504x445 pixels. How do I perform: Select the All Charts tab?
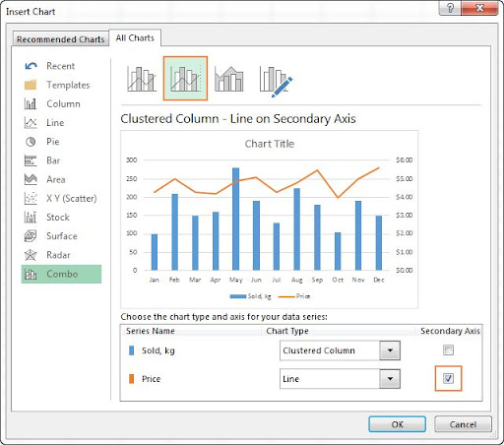pos(135,38)
